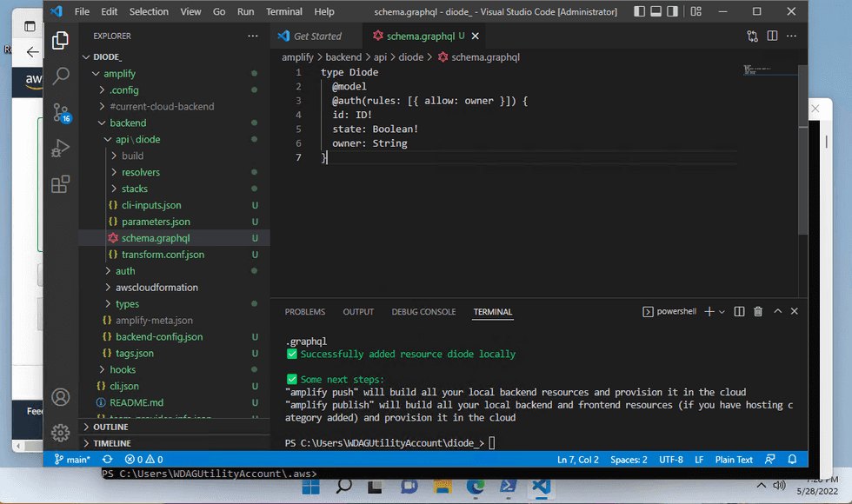Expand the TIMELINE section

[x=175, y=443]
